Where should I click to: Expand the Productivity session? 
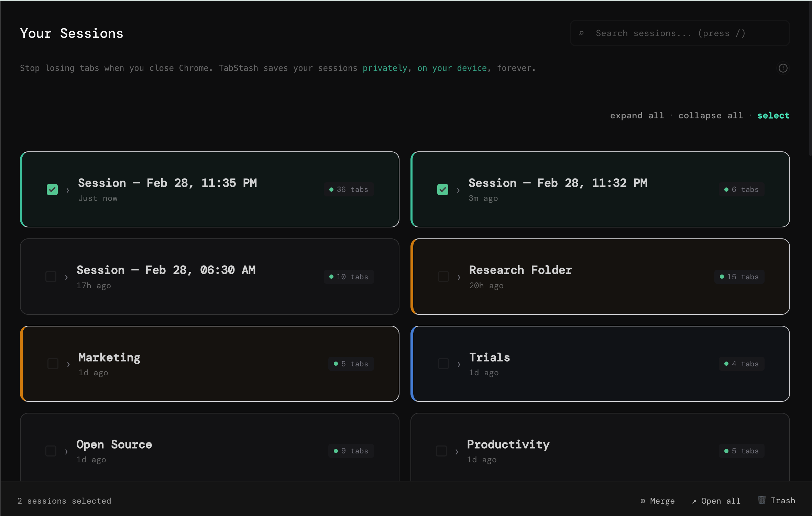point(457,451)
